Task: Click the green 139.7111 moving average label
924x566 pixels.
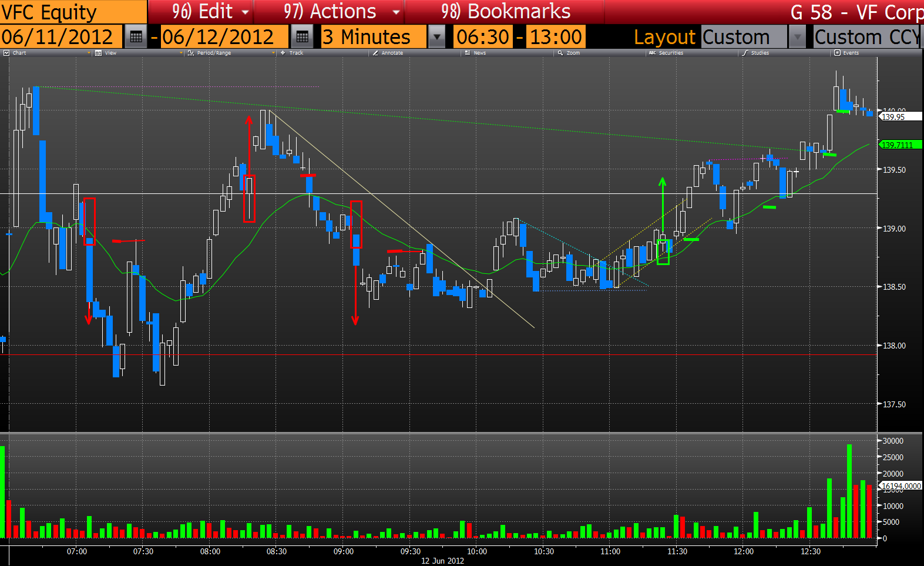Action: coord(900,145)
